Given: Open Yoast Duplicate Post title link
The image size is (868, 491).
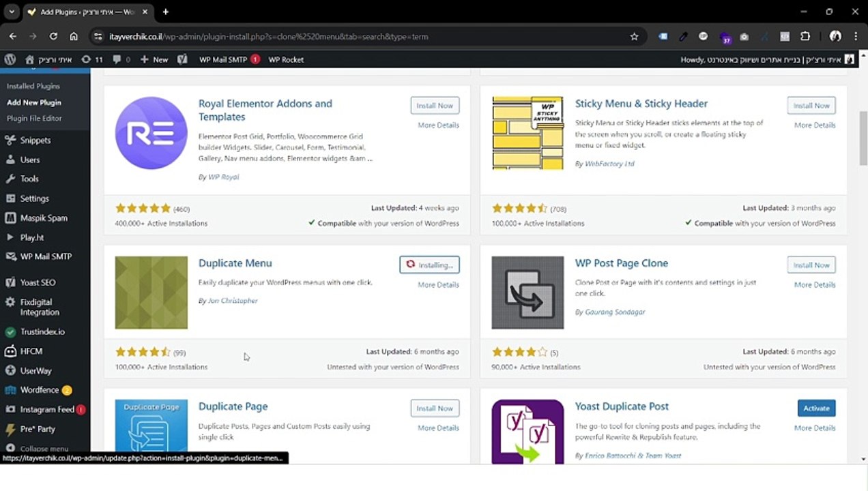Looking at the screenshot, I should point(622,406).
